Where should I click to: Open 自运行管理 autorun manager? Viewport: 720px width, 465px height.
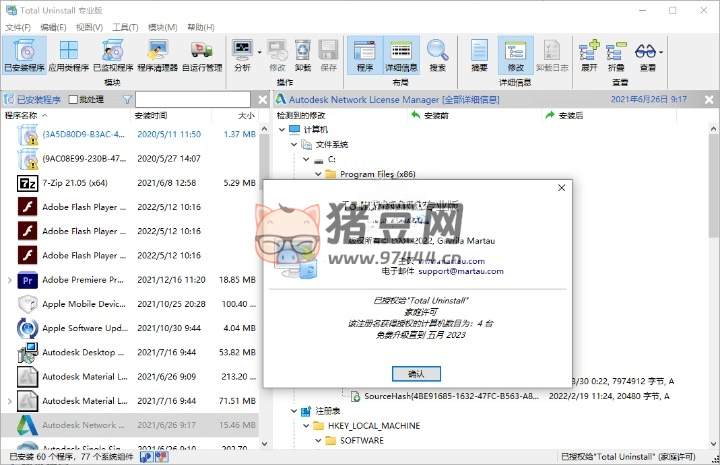[202, 54]
